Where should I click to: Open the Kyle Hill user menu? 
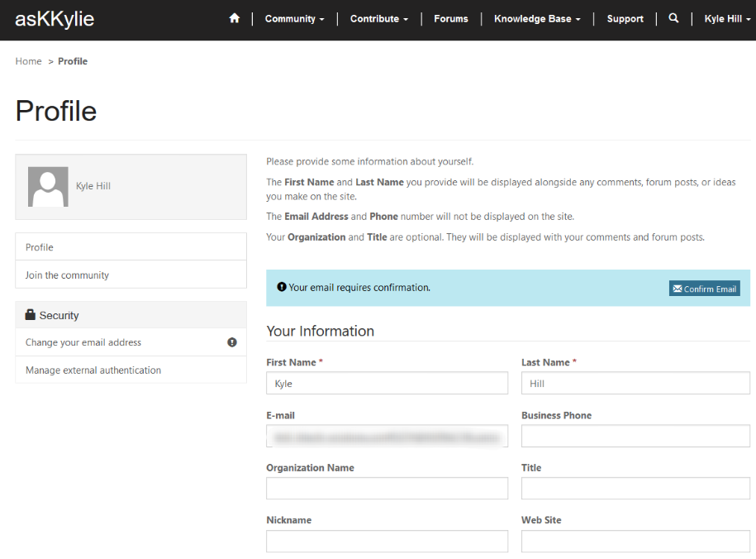(x=727, y=19)
